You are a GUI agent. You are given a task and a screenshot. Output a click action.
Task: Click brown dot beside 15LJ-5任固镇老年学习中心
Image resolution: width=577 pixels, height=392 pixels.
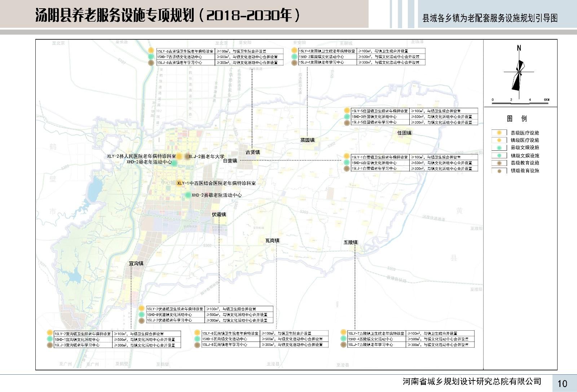[x=347, y=123]
